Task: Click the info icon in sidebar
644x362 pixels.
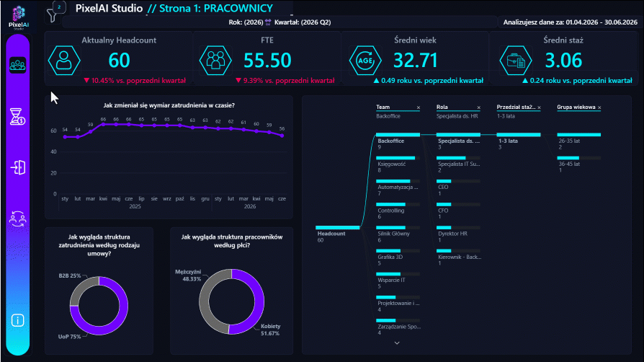Action: point(18,320)
